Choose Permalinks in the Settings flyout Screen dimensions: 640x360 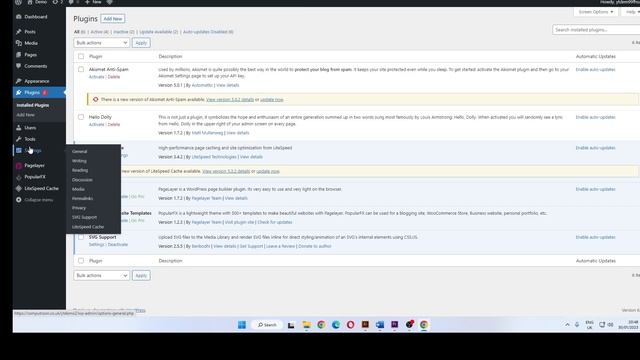click(82, 198)
